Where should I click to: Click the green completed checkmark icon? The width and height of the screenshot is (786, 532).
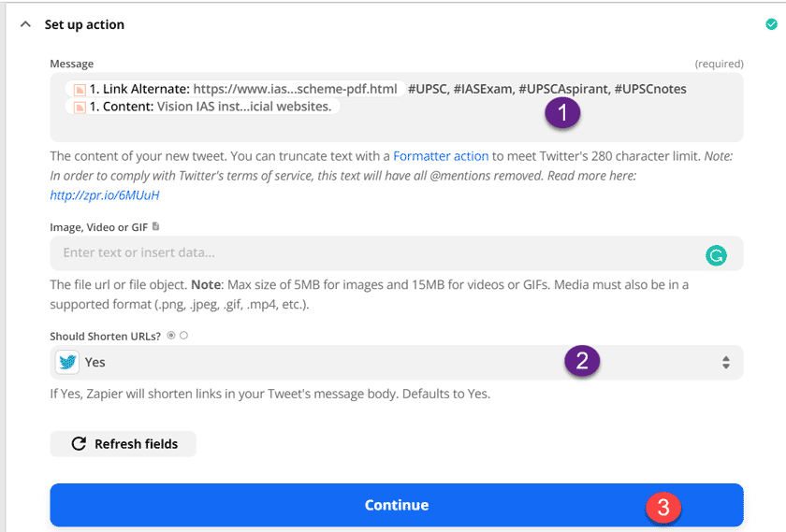tap(771, 24)
